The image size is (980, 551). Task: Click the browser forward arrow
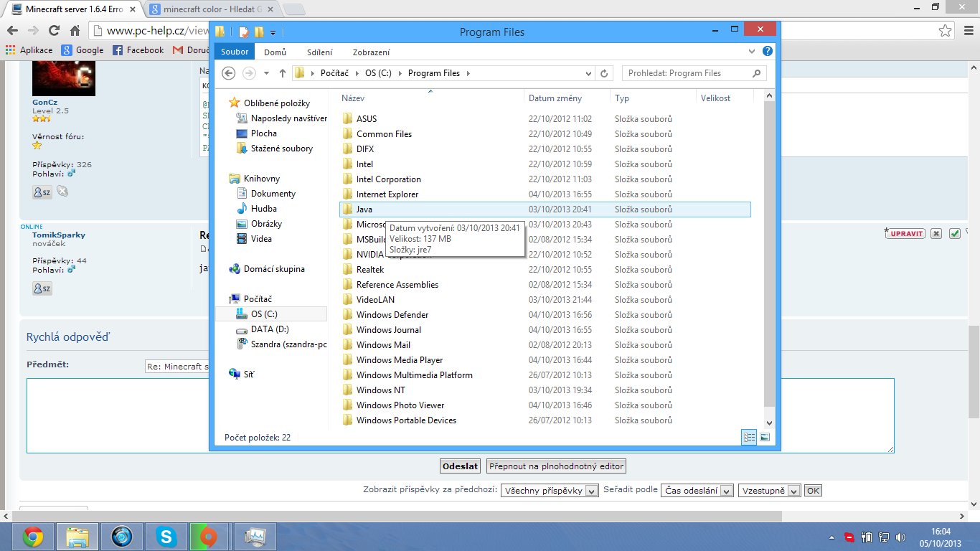33,31
